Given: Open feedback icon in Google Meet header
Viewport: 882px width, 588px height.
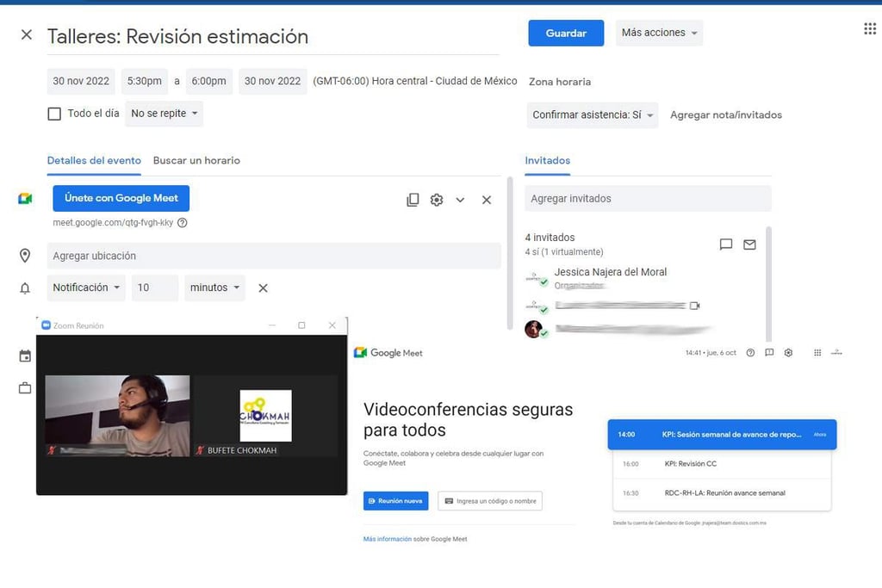Looking at the screenshot, I should pos(769,352).
